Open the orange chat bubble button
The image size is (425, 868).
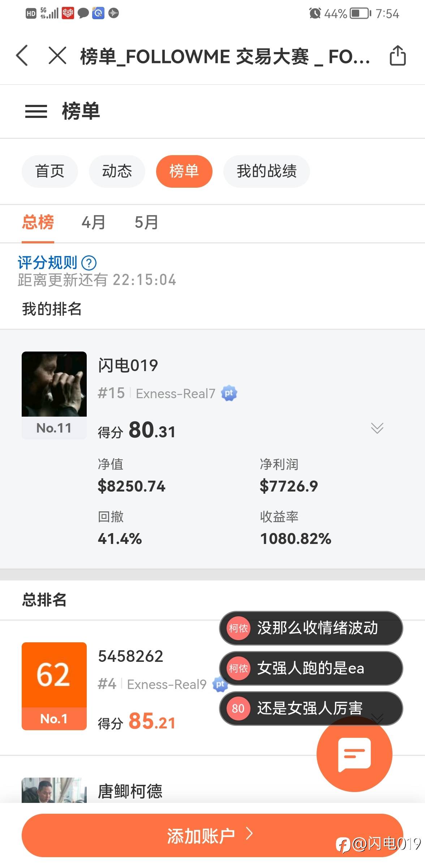(354, 754)
